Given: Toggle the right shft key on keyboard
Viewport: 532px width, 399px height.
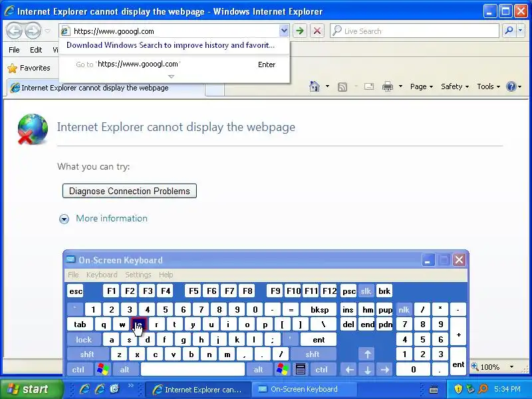Looking at the screenshot, I should pos(313,354).
